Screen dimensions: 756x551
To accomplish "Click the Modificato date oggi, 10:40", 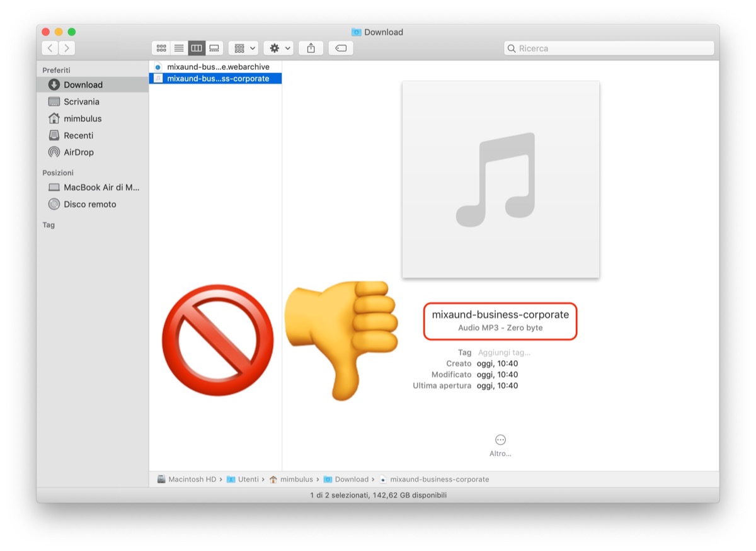I will [x=497, y=375].
